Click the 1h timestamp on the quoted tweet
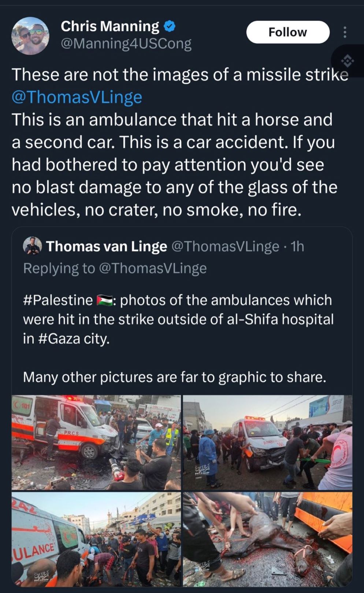 point(297,246)
